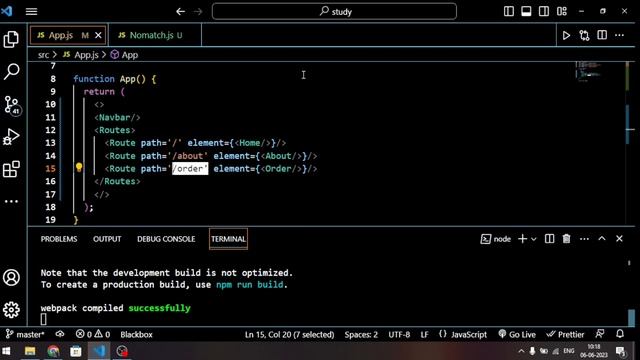Click the study search command bar
Image resolution: width=640 pixels, height=360 pixels.
click(x=334, y=11)
